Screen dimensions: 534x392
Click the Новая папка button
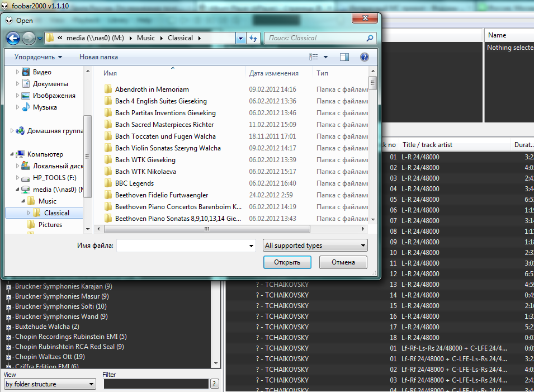(99, 57)
